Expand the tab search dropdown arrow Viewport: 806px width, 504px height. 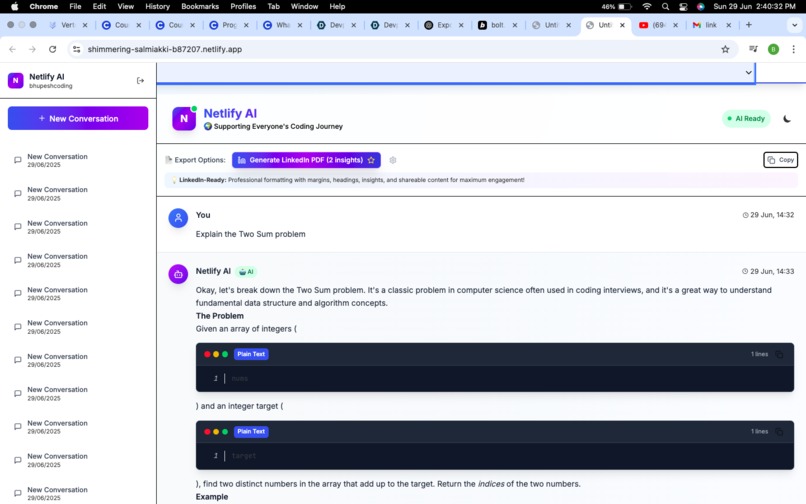(x=794, y=25)
